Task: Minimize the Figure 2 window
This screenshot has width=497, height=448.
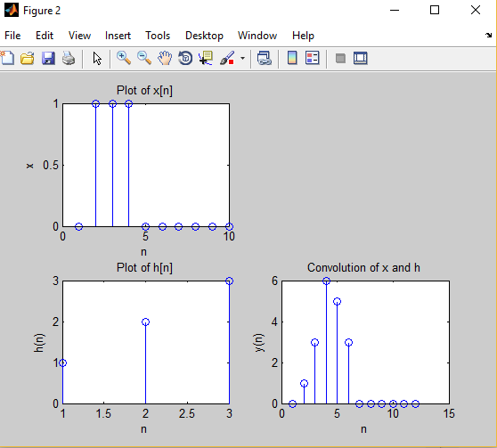Action: point(395,11)
